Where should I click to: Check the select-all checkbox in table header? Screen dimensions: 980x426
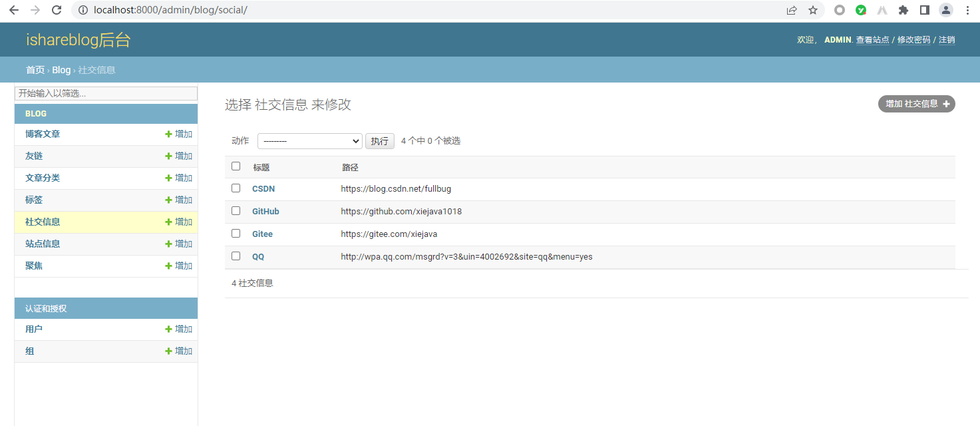click(236, 166)
